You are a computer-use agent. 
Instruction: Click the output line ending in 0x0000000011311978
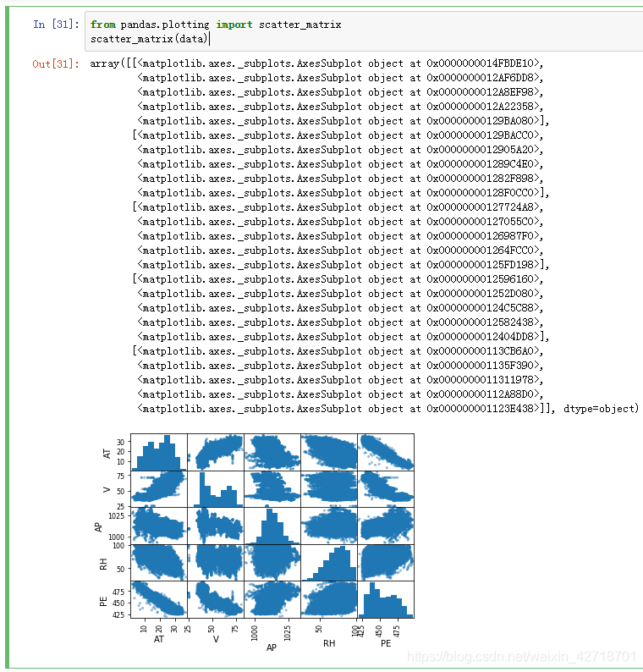[340, 380]
